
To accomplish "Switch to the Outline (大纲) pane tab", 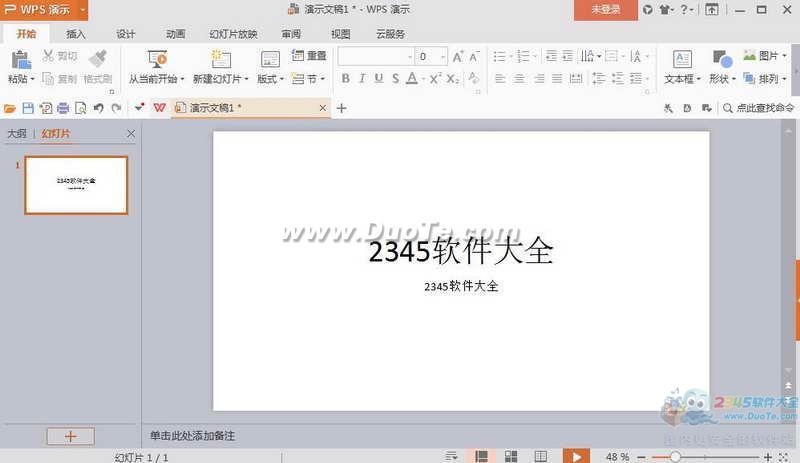I will [x=17, y=134].
